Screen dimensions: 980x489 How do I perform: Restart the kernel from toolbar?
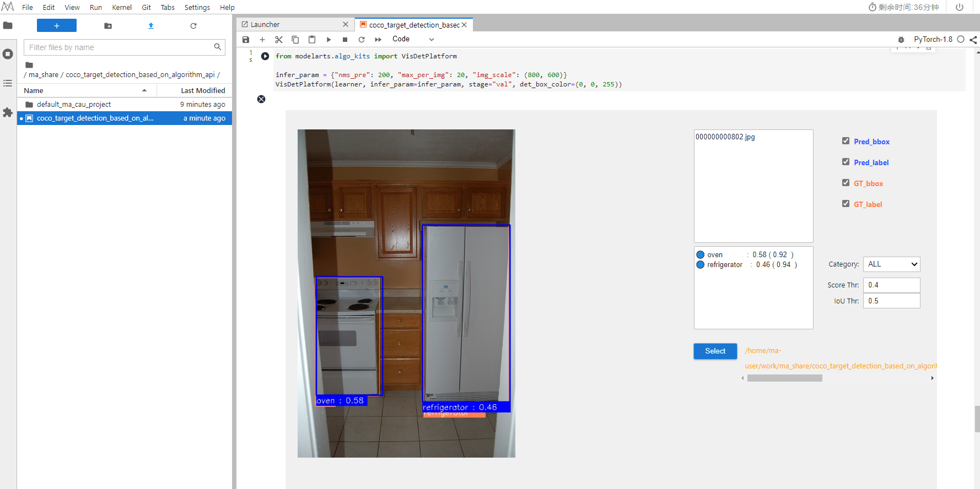click(x=362, y=40)
